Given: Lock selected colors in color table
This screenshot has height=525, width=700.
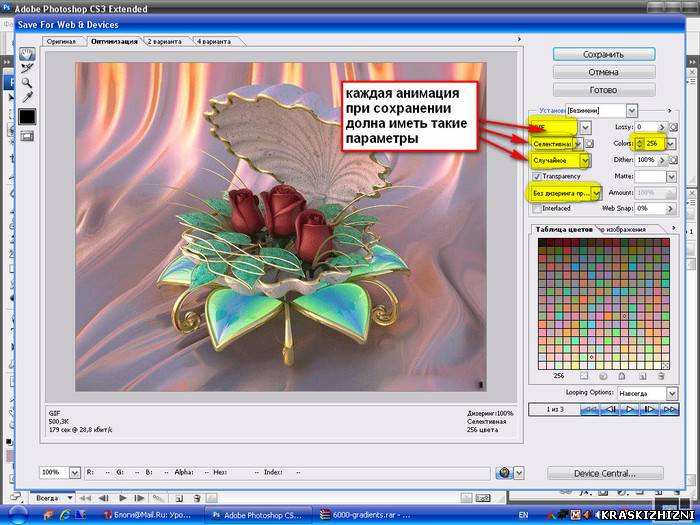Looking at the screenshot, I should tap(622, 376).
